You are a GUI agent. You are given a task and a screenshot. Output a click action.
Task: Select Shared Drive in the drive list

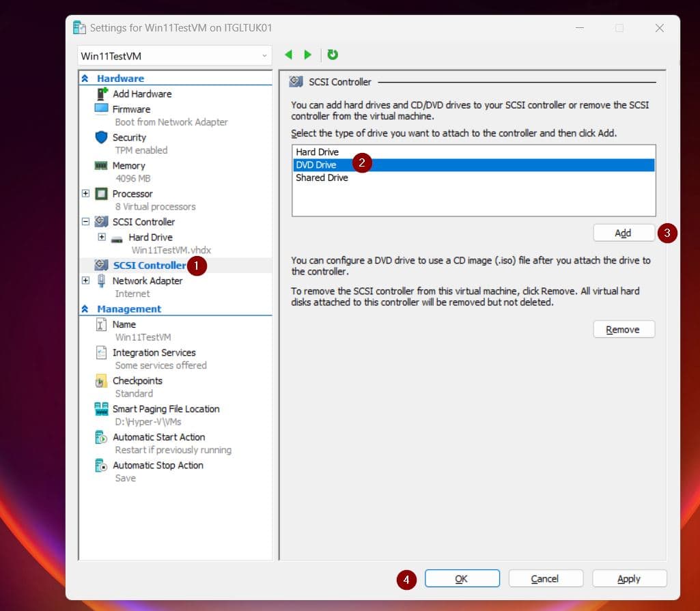(322, 177)
